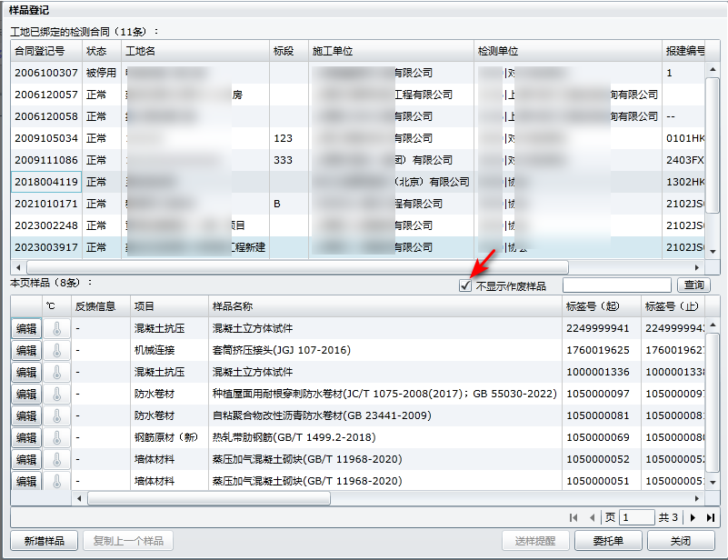
Task: Click thermometer icon for 热轧带肋钢筋 row
Action: click(56, 437)
